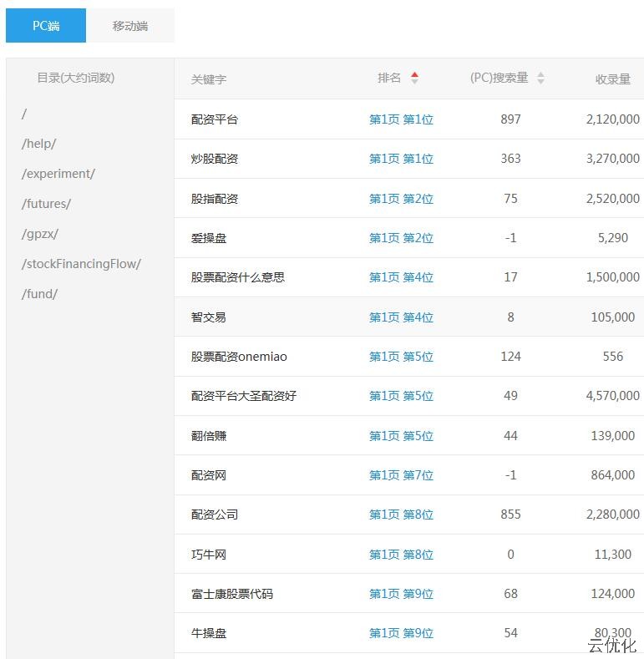Click search volume 124

(x=510, y=357)
